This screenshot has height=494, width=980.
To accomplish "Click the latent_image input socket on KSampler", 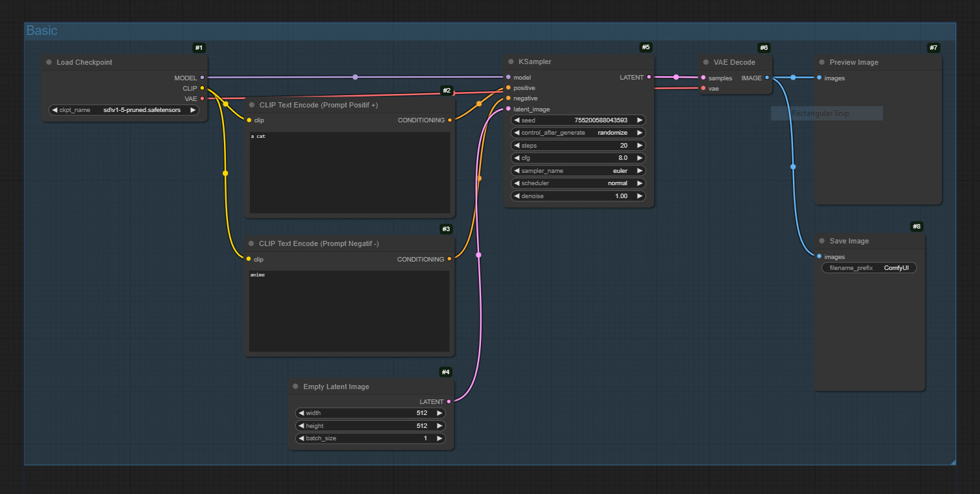I will pos(509,109).
